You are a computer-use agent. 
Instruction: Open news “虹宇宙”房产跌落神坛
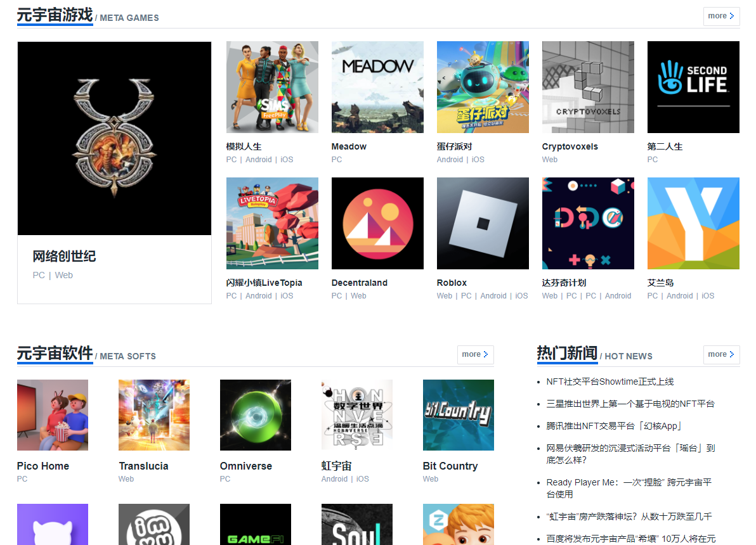tap(629, 516)
